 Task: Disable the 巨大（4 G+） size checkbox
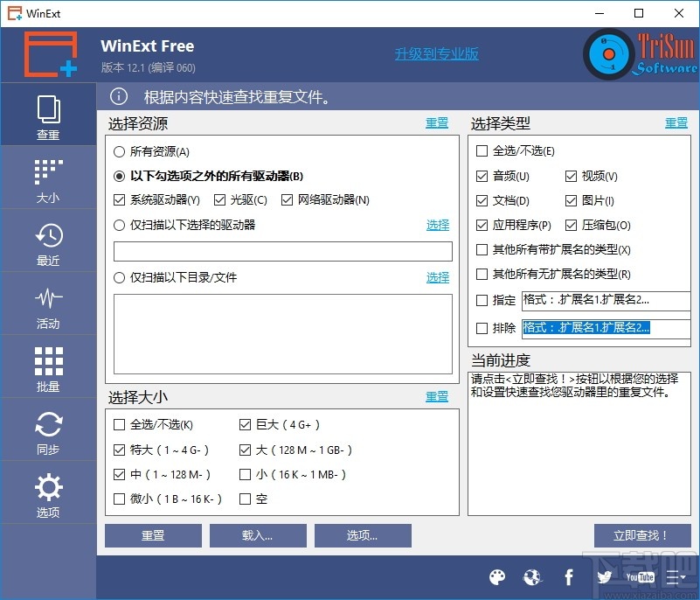(246, 425)
